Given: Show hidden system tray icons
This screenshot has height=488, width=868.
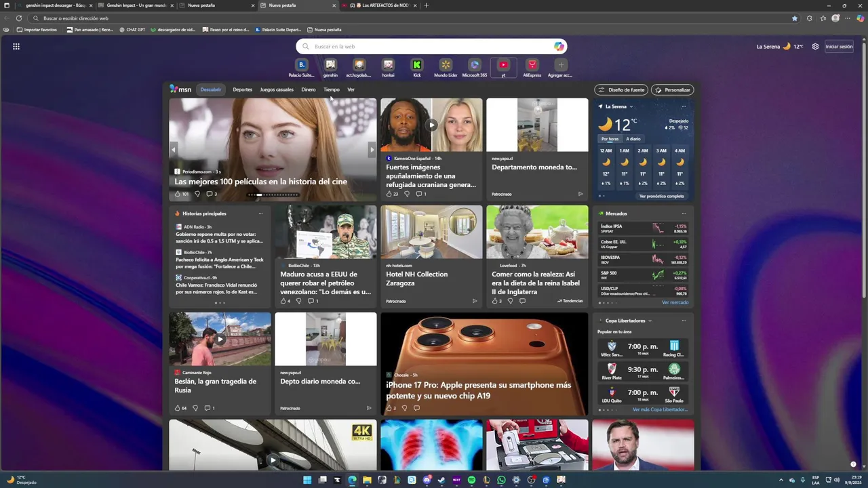Looking at the screenshot, I should tap(781, 480).
